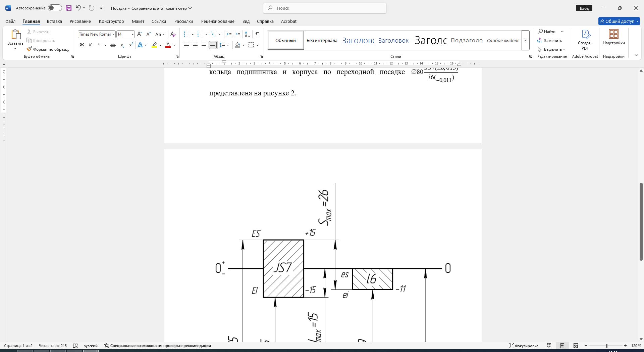The image size is (644, 352).
Task: Click the font color red A button
Action: 168,45
